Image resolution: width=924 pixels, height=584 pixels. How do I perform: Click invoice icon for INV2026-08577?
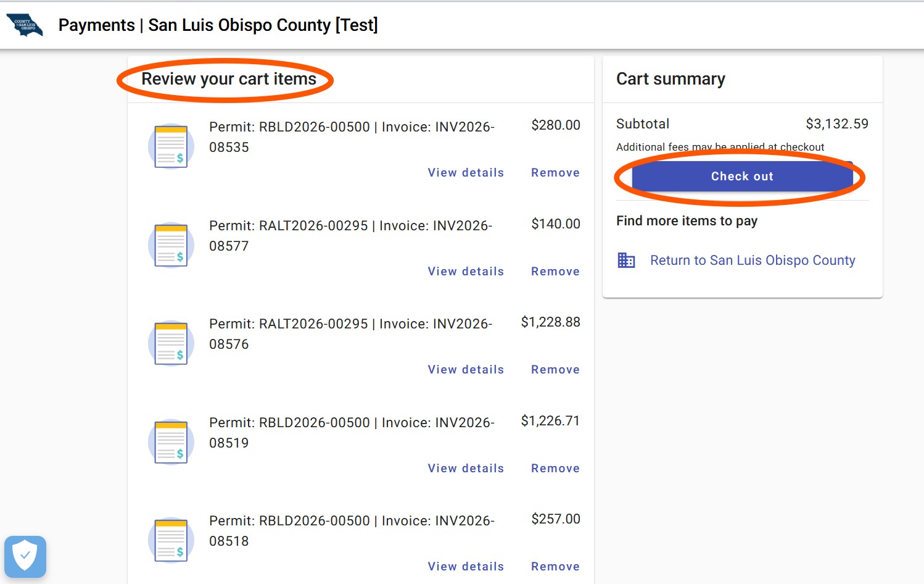171,245
